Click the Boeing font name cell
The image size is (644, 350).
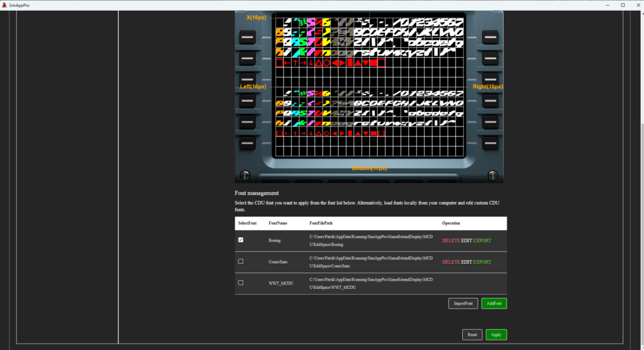click(x=274, y=240)
